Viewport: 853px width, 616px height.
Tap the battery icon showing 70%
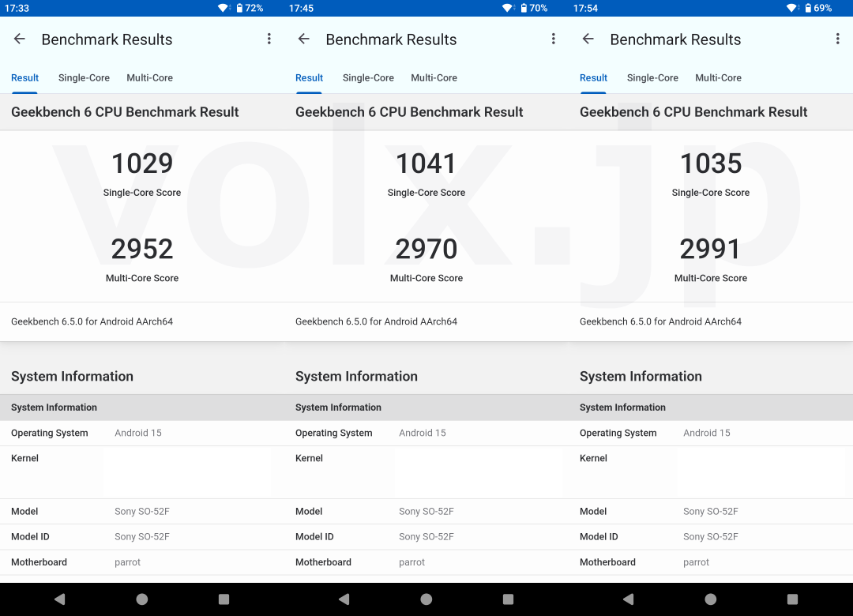pyautogui.click(x=523, y=8)
